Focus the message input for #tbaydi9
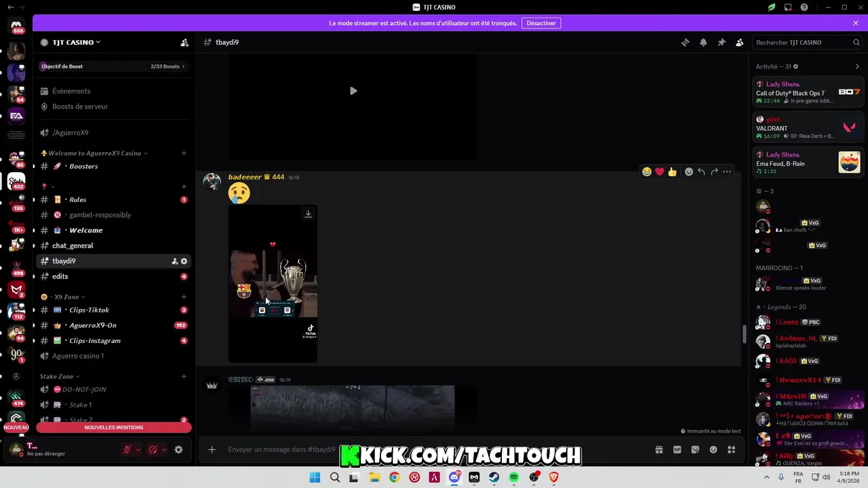868x488 pixels. pos(434,449)
